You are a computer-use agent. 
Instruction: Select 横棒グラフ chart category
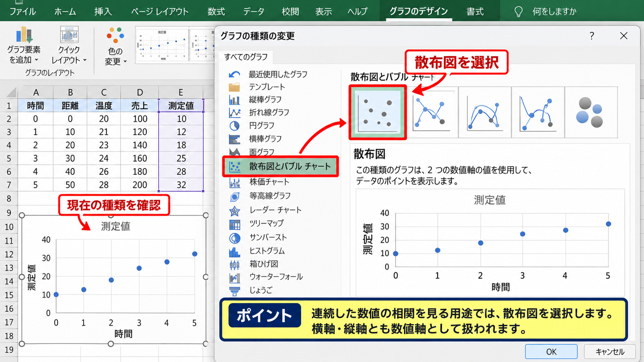[x=255, y=138]
